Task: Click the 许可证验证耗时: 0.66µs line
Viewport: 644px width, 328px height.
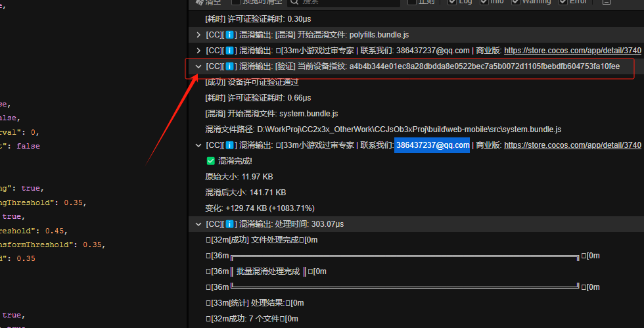Action: click(x=258, y=98)
